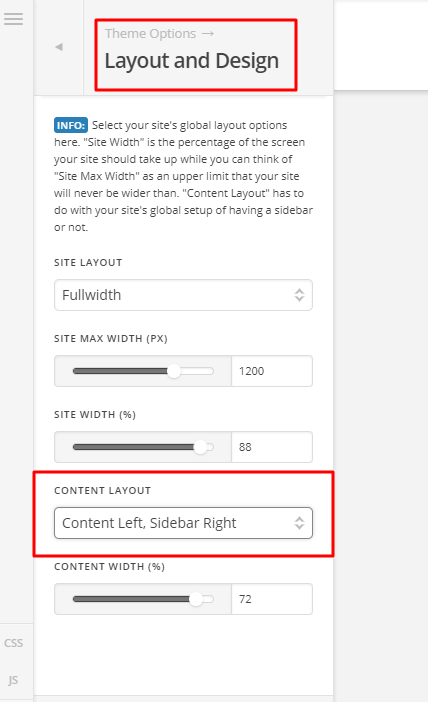Click the Content Width slider track

pyautogui.click(x=143, y=599)
